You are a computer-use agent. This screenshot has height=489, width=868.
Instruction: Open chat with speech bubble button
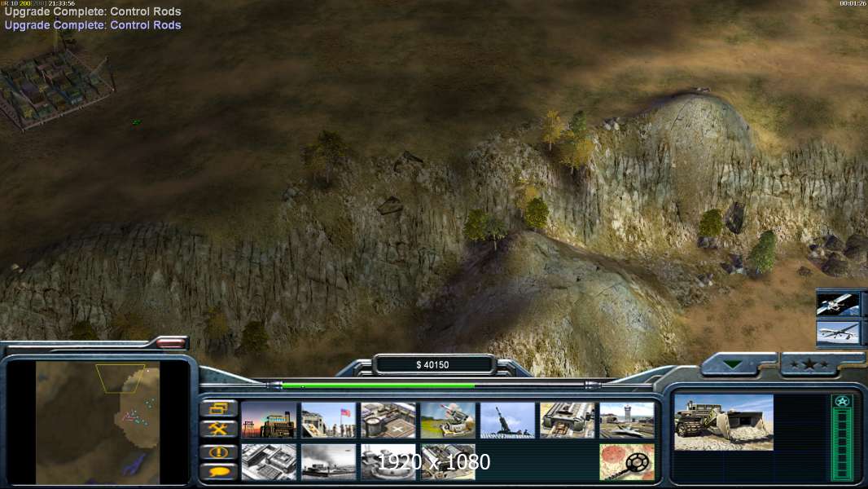(x=218, y=472)
